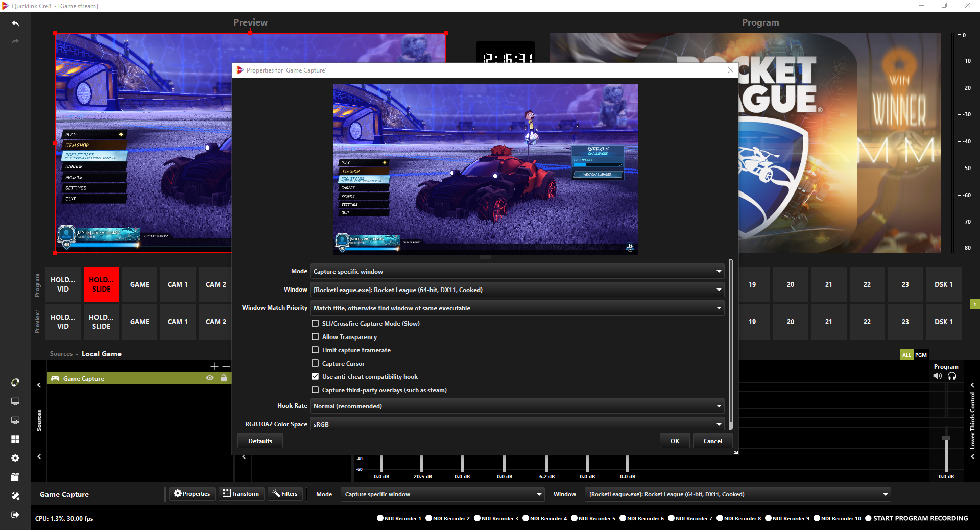Open the monitor with magnifier icon in sidebar
Viewport: 980px width, 530px height.
15,420
